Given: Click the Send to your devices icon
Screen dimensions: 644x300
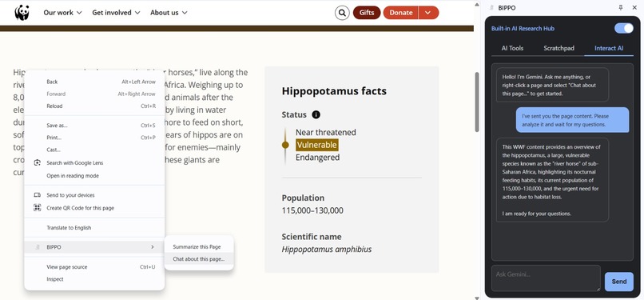Looking at the screenshot, I should [38, 195].
